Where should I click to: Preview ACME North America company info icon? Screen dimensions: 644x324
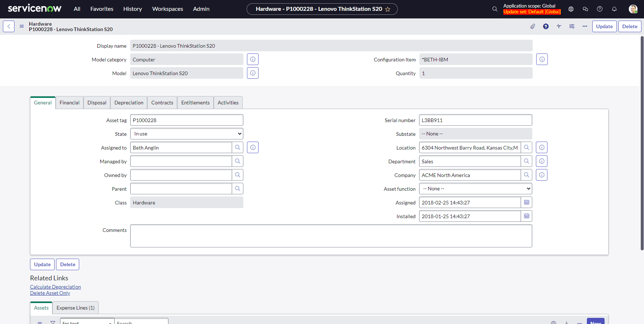click(x=542, y=175)
